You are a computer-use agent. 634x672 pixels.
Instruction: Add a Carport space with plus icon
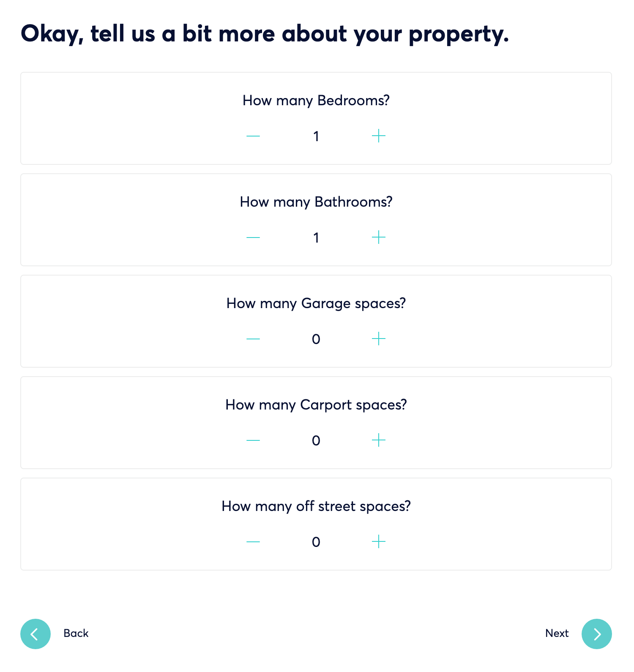tap(379, 440)
